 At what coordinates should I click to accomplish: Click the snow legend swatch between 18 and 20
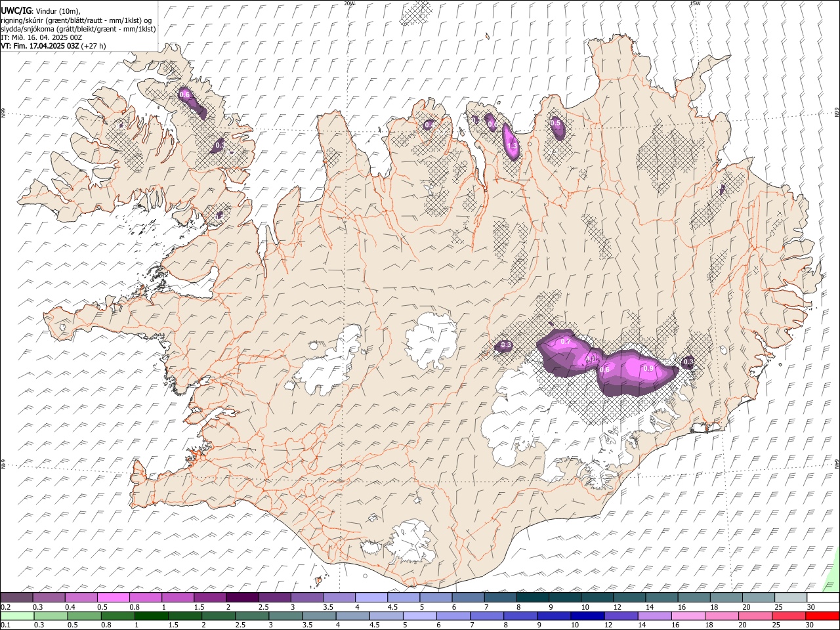726,597
